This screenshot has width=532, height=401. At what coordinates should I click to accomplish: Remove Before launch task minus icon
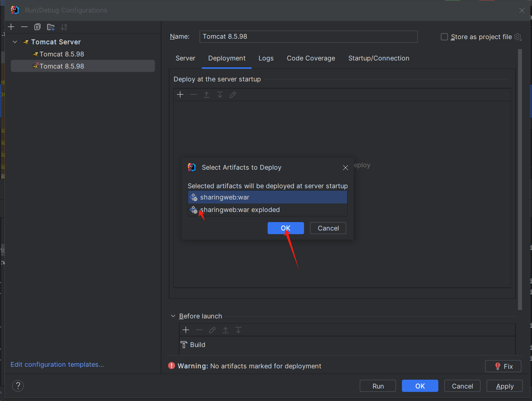[199, 330]
